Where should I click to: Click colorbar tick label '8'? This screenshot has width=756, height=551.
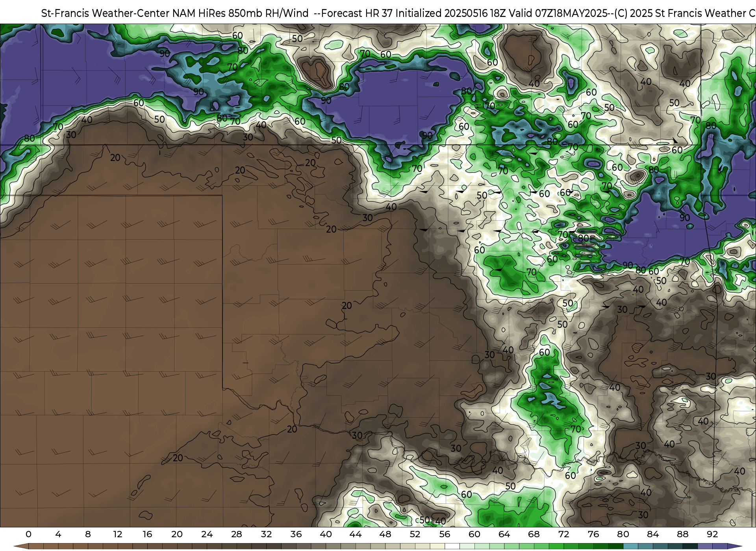tap(88, 534)
